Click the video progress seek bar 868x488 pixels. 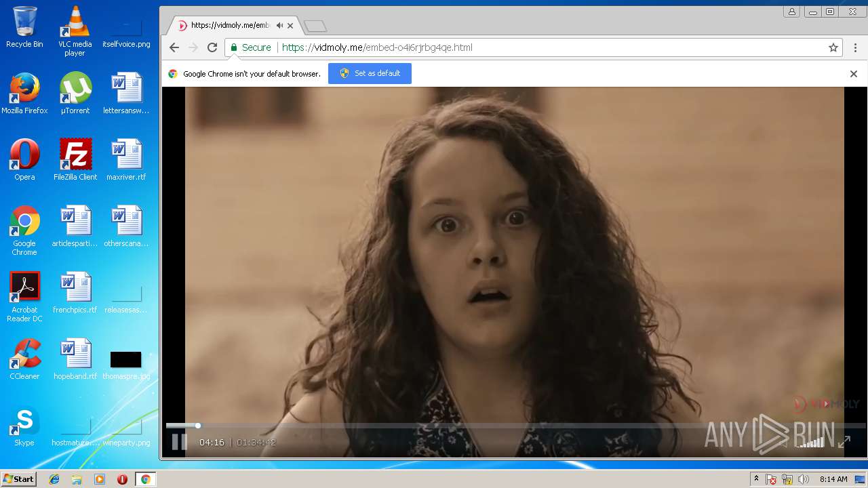click(x=515, y=426)
